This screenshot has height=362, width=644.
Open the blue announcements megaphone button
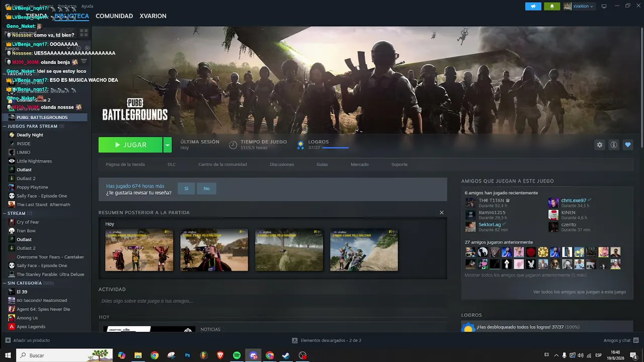tap(533, 6)
